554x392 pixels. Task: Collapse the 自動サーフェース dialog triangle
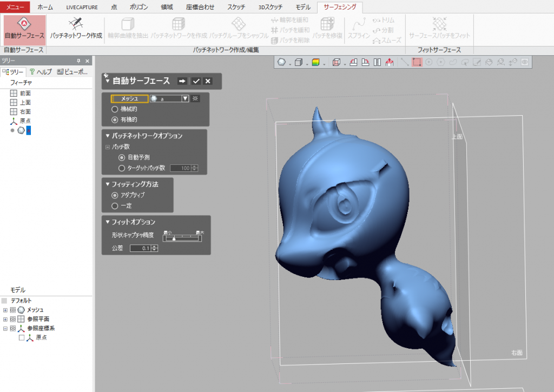coord(108,81)
